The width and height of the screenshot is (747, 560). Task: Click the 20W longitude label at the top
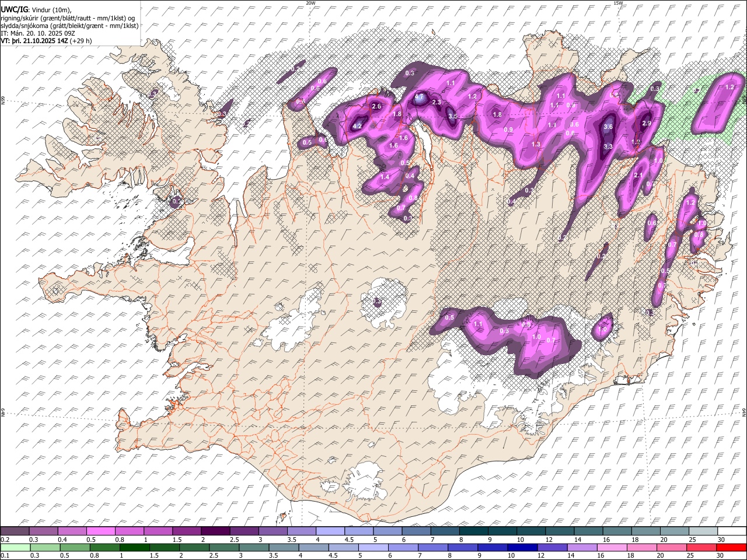[x=310, y=3]
